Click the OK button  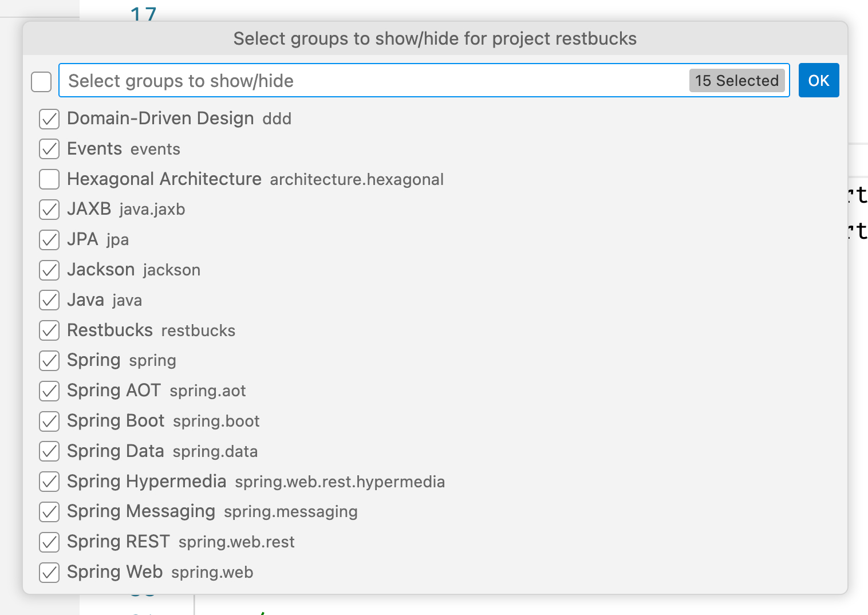pyautogui.click(x=818, y=81)
